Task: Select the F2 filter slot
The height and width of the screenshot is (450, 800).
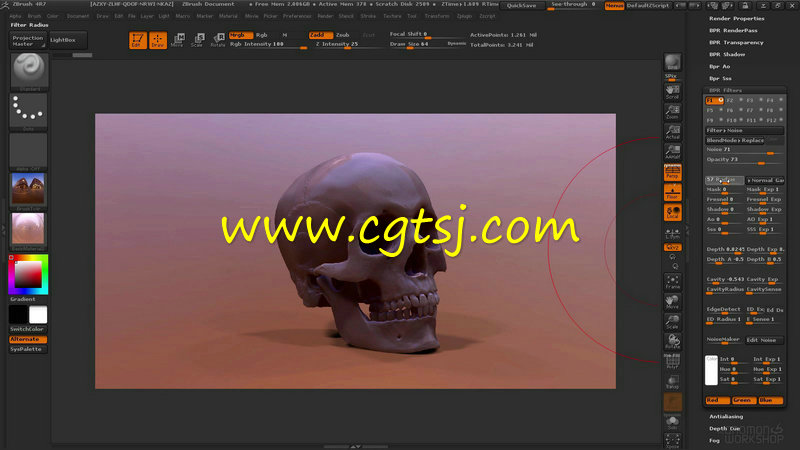Action: click(734, 101)
